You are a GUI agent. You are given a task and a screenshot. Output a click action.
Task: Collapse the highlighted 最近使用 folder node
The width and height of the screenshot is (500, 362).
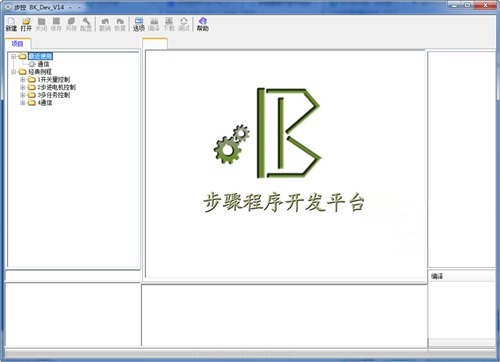point(14,56)
